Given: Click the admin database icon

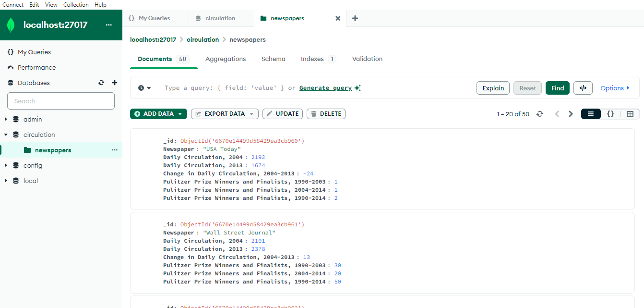Looking at the screenshot, I should click(16, 119).
